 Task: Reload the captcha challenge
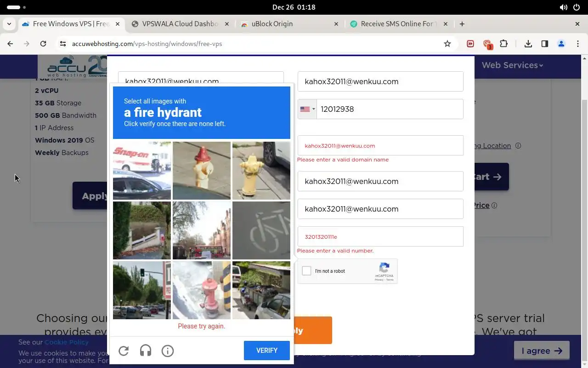coord(124,351)
